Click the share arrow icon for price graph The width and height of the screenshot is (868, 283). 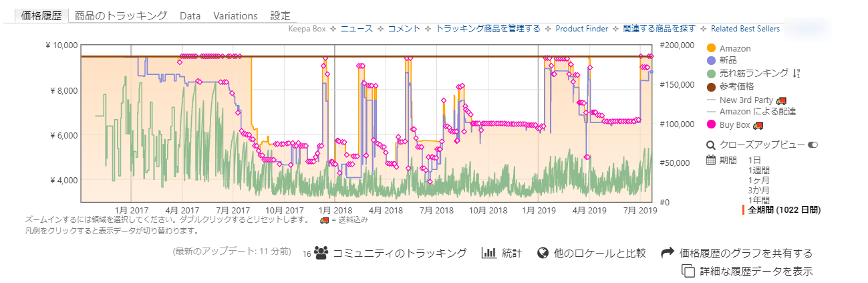(x=667, y=253)
